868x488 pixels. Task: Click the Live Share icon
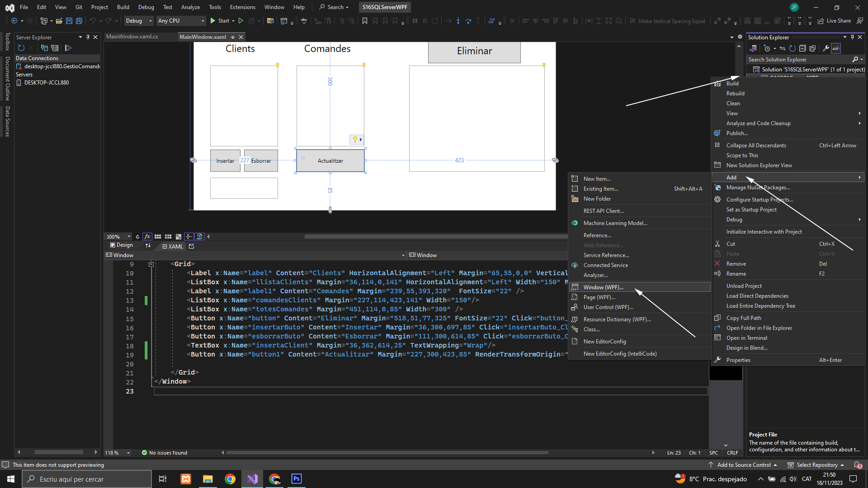[821, 21]
